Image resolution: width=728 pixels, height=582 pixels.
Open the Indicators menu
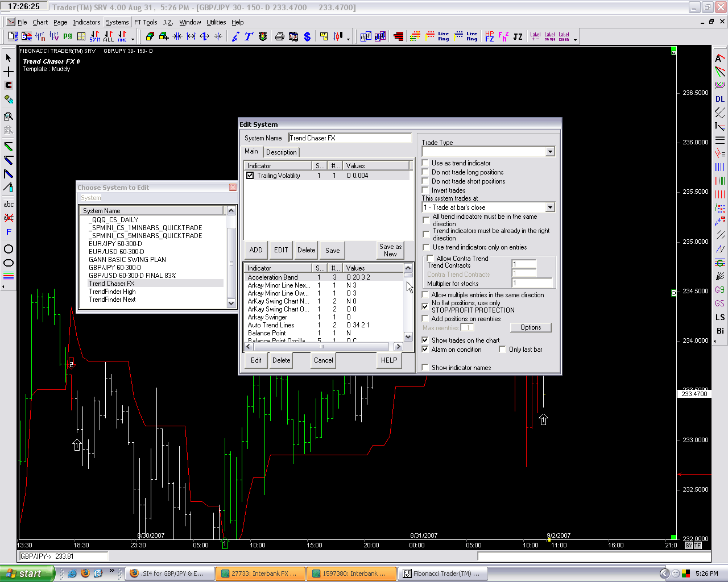[86, 22]
